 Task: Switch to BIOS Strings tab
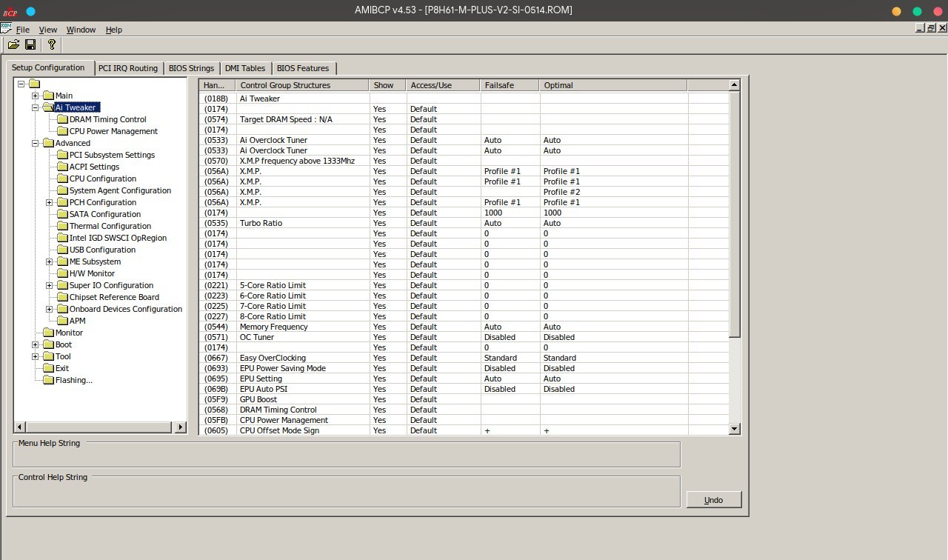pos(191,68)
